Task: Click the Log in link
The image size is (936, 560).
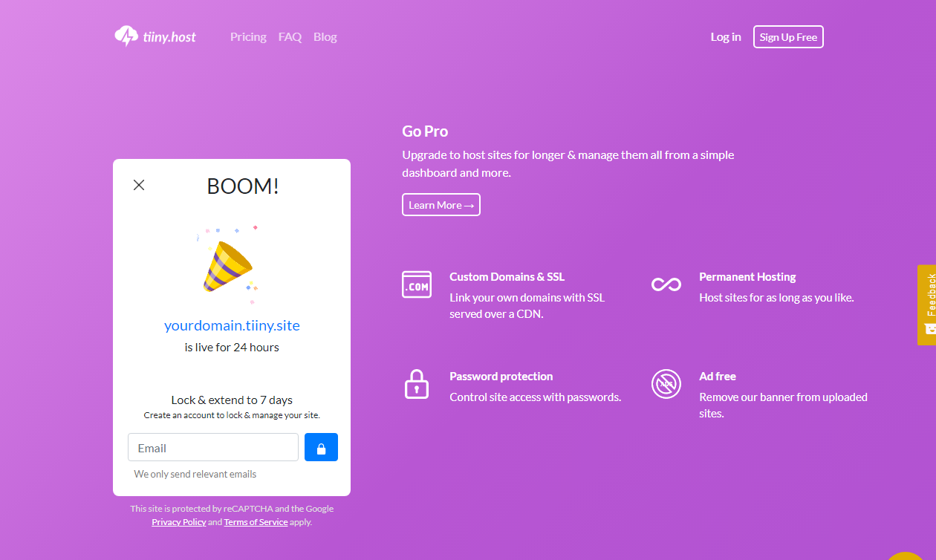Action: 726,36
